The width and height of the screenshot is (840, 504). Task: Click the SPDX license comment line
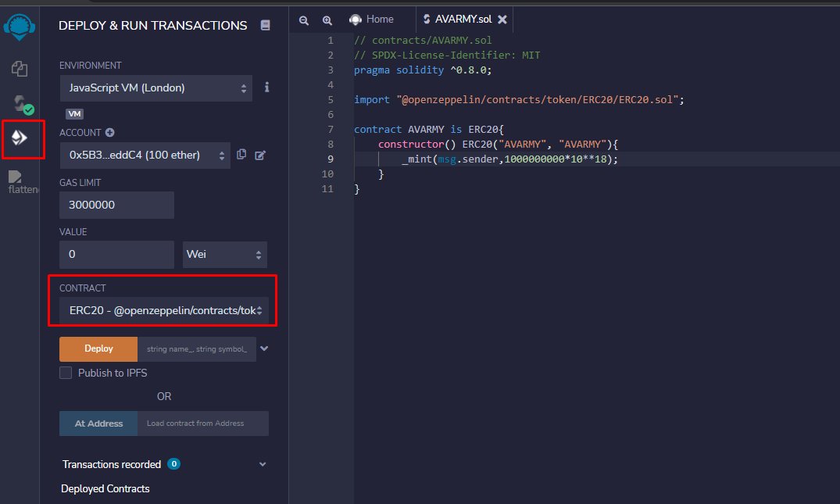point(447,55)
